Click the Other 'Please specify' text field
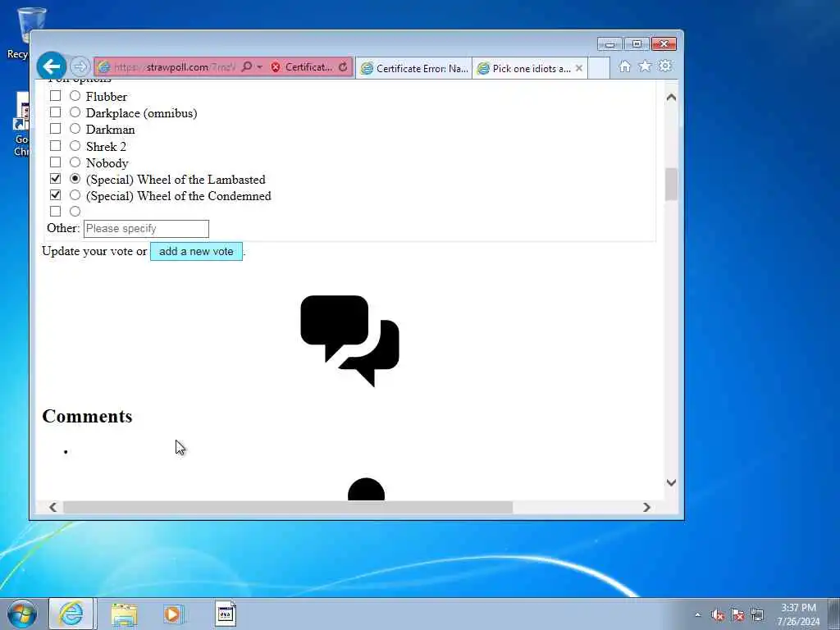The width and height of the screenshot is (840, 630). pyautogui.click(x=146, y=229)
